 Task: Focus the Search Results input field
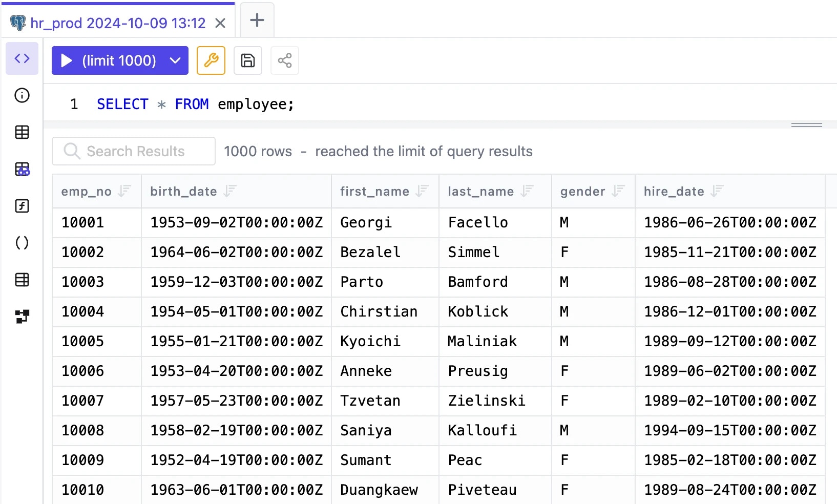tap(134, 151)
